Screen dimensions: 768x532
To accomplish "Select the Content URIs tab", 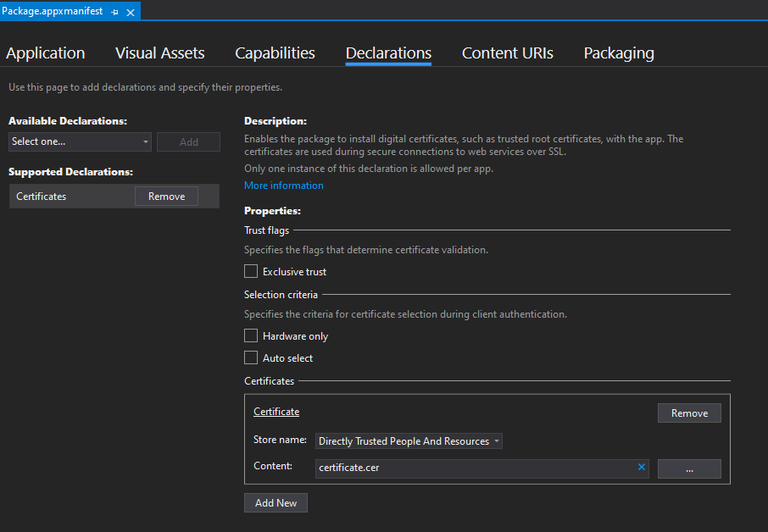I will pyautogui.click(x=507, y=53).
